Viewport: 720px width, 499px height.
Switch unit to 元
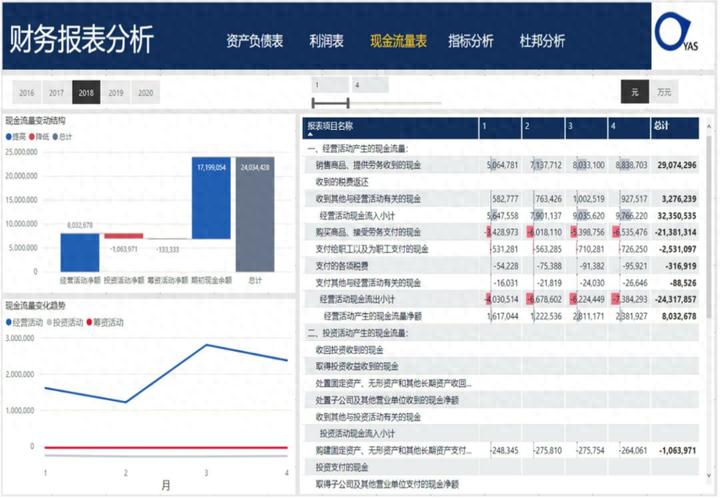tap(635, 92)
